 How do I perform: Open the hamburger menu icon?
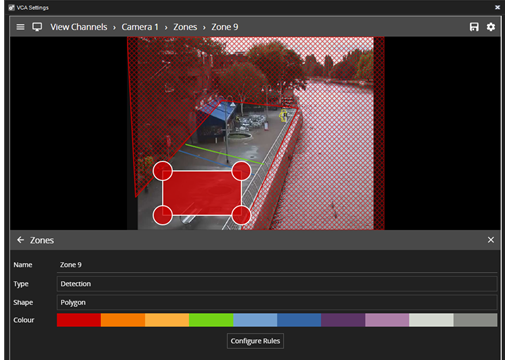pos(20,27)
